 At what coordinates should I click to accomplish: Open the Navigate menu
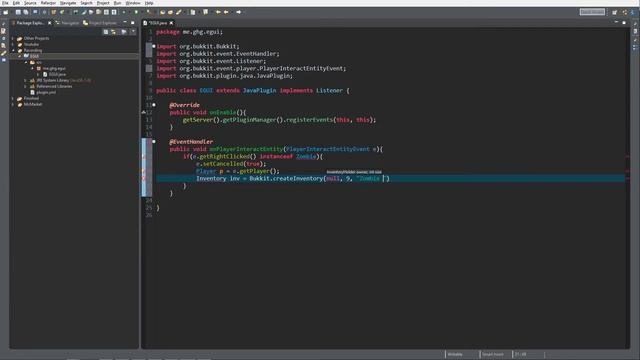[x=68, y=3]
